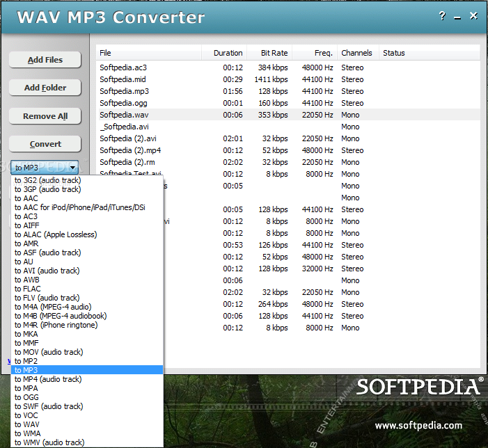This screenshot has height=448, width=488.
Task: Choose 'to M4B (MPEG-4 audiobook)' format
Action: (87, 316)
